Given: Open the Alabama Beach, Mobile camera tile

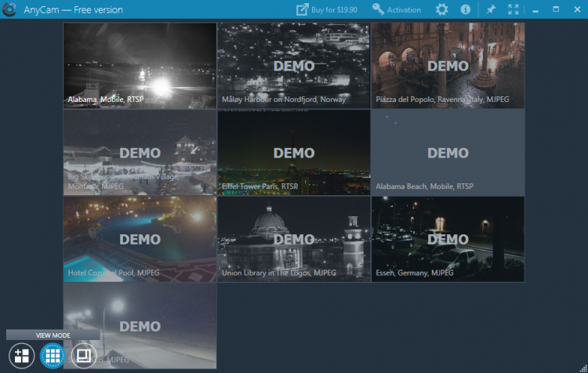Looking at the screenshot, I should pyautogui.click(x=448, y=153).
